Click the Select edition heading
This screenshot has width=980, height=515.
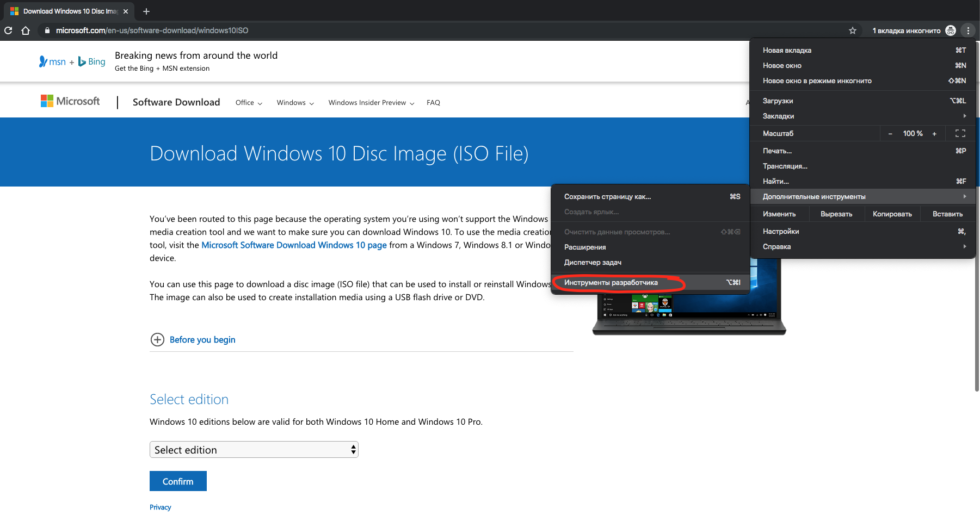pos(189,399)
